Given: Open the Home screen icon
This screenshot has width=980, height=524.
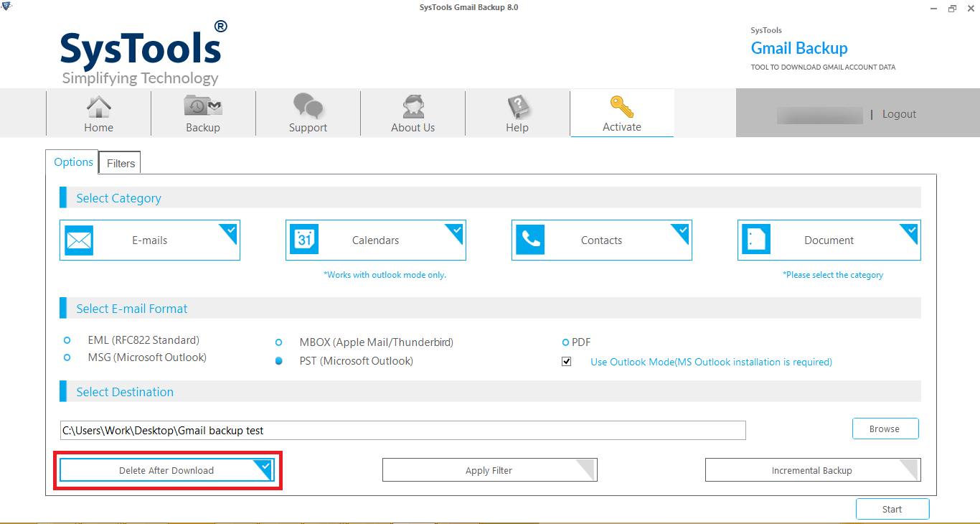Looking at the screenshot, I should 98,108.
